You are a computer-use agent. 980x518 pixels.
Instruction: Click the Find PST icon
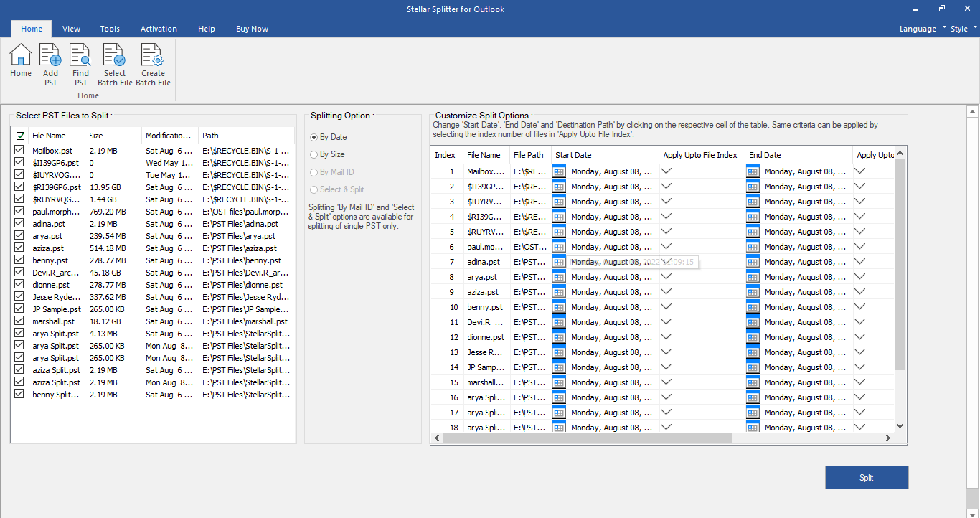80,65
